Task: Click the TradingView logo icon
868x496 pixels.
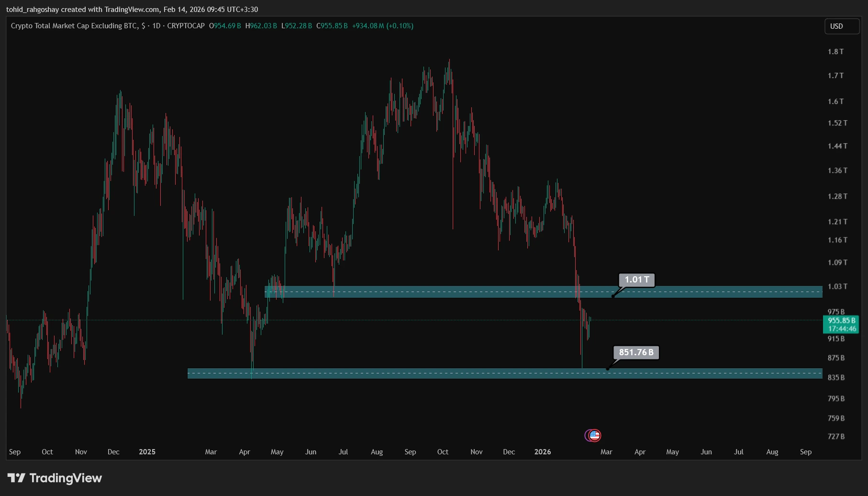Action: click(16, 478)
